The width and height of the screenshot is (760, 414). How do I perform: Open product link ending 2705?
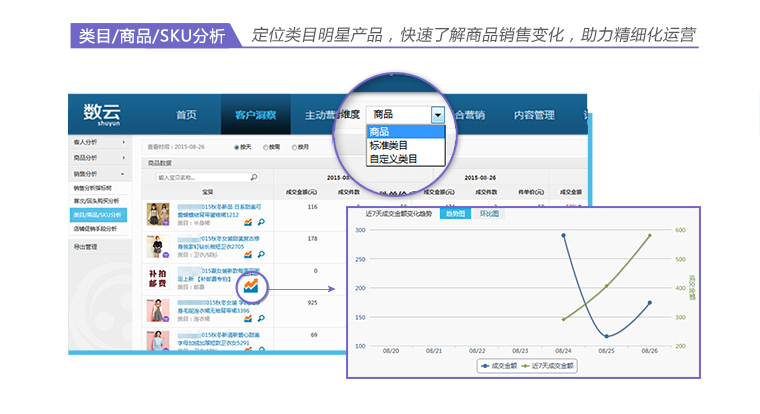tap(219, 242)
